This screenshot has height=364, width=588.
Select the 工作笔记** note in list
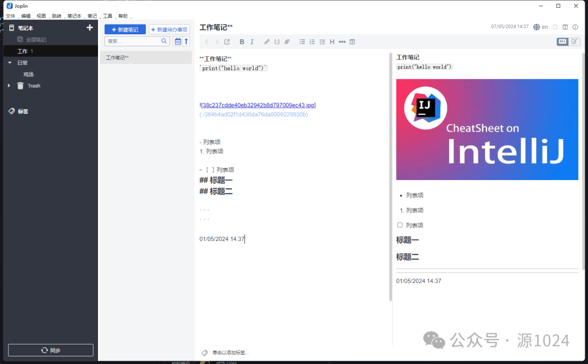[x=145, y=57]
